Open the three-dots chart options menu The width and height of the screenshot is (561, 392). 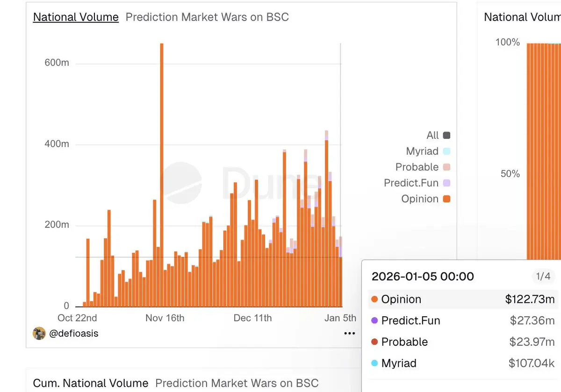pyautogui.click(x=349, y=333)
